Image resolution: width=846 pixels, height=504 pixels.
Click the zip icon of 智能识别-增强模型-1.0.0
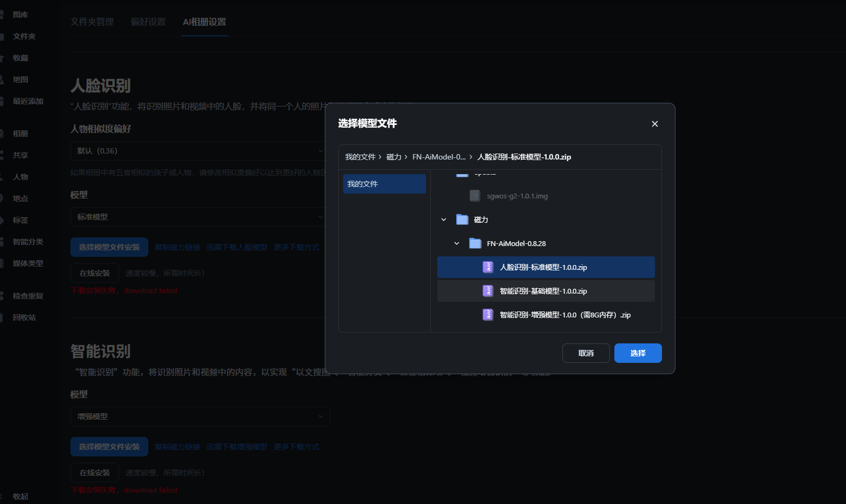pyautogui.click(x=488, y=315)
